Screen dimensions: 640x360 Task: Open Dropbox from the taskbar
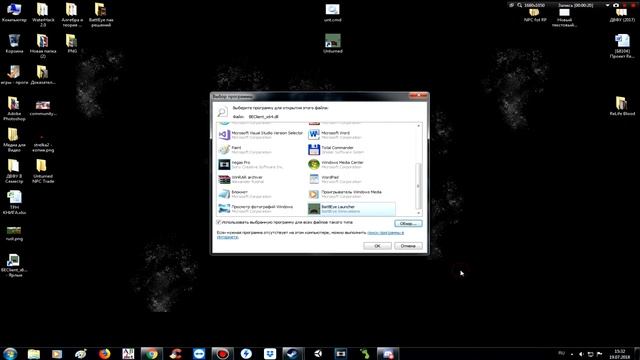(x=270, y=353)
